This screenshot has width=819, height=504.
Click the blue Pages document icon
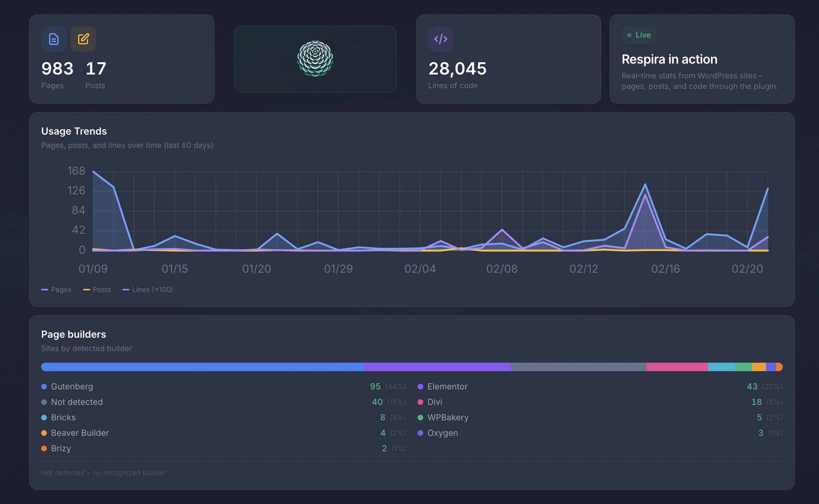(53, 39)
